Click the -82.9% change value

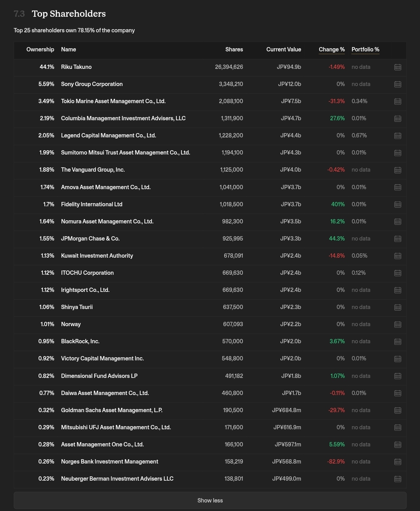point(336,462)
